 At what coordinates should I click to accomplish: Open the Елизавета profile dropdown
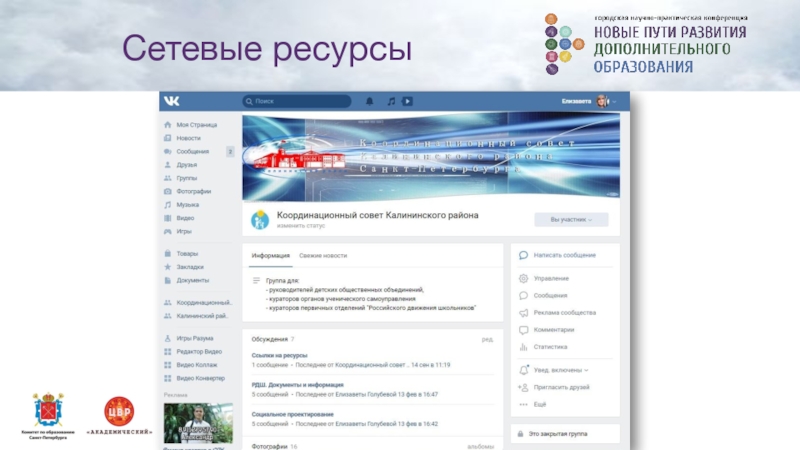click(x=589, y=101)
